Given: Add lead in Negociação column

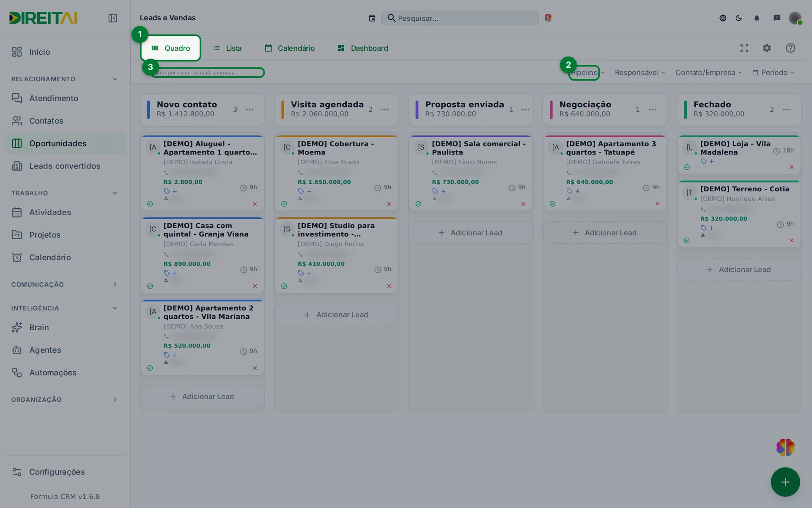Looking at the screenshot, I should 605,233.
